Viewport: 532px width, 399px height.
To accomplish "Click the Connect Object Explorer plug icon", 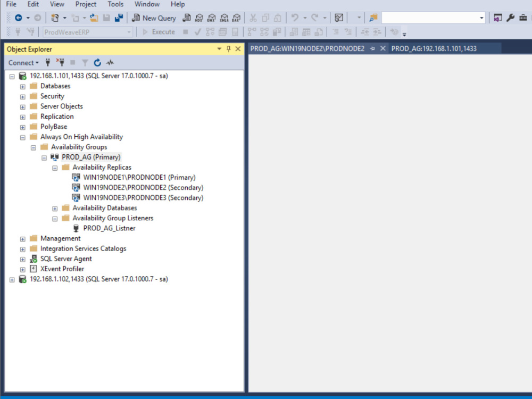I will (48, 62).
